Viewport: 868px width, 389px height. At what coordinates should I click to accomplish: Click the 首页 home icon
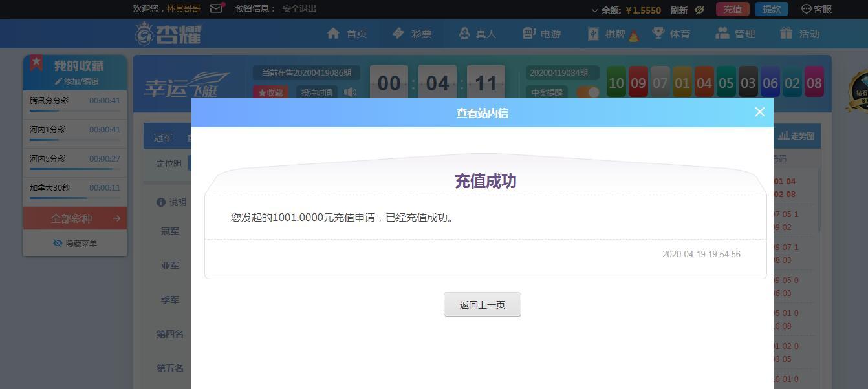333,34
